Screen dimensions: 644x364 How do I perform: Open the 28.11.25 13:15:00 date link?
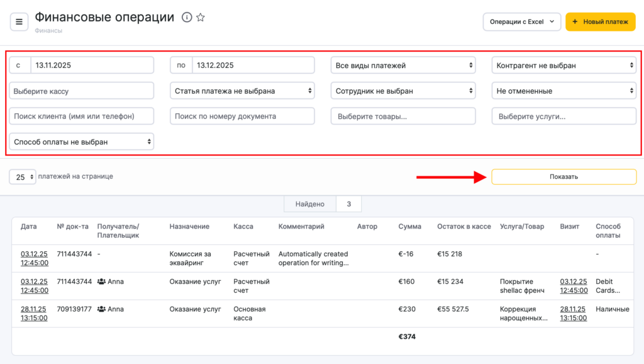(34, 314)
